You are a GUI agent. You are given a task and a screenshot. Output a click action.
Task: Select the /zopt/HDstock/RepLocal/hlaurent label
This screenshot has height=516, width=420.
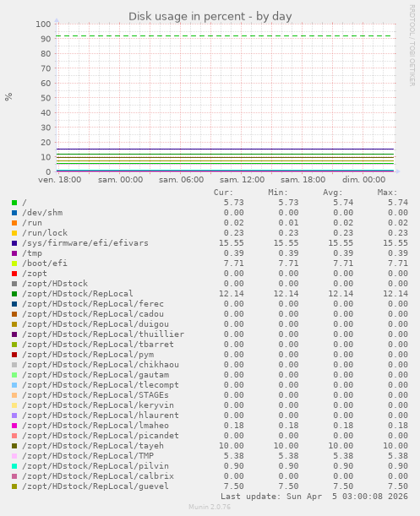click(101, 416)
